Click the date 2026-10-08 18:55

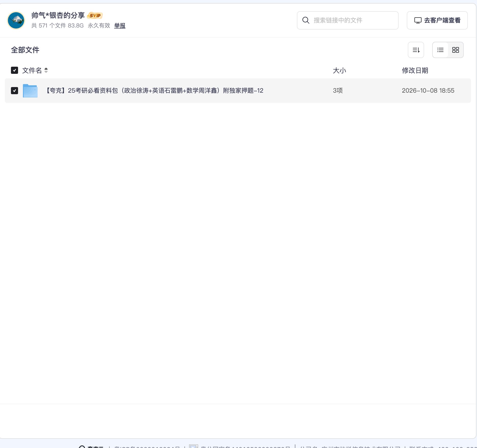(428, 91)
